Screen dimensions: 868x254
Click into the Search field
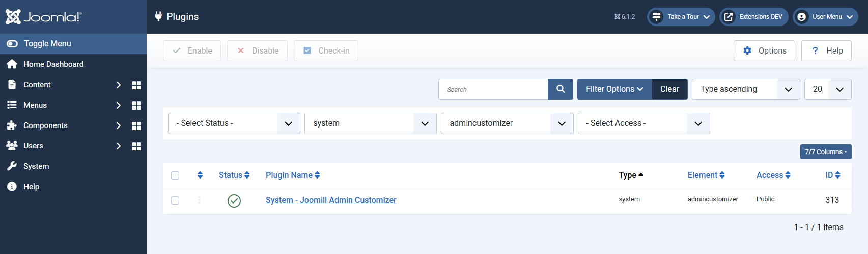[493, 89]
